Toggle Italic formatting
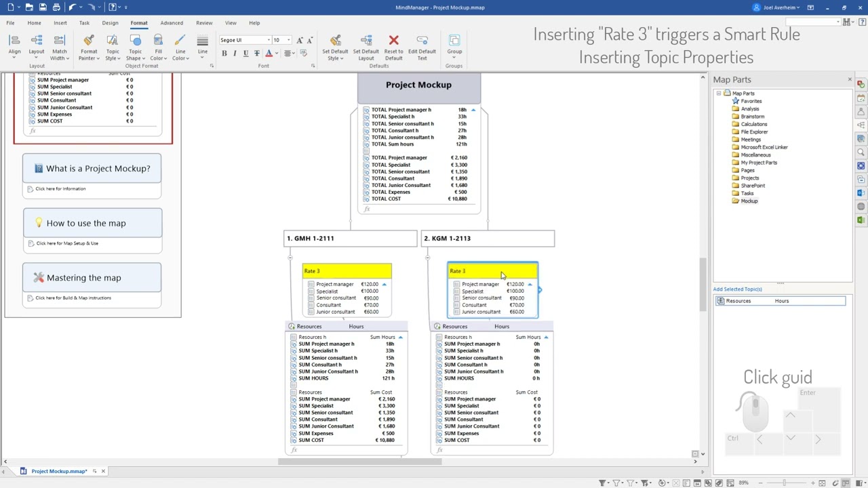This screenshot has height=488, width=868. click(x=235, y=54)
